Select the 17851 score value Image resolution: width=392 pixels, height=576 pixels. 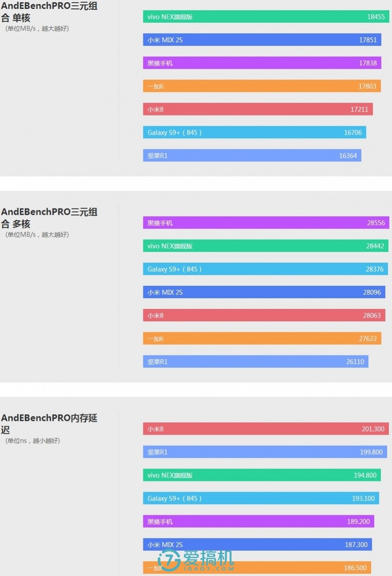click(x=368, y=40)
